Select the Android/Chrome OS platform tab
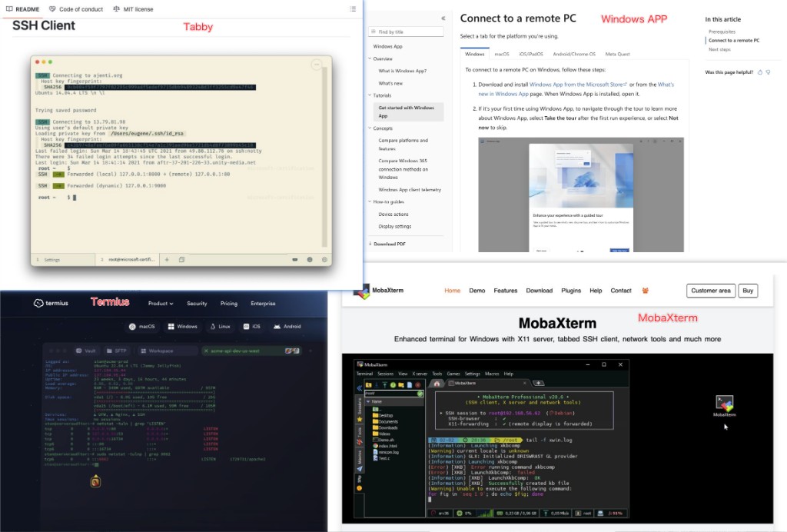This screenshot has height=532, width=787. [x=574, y=54]
